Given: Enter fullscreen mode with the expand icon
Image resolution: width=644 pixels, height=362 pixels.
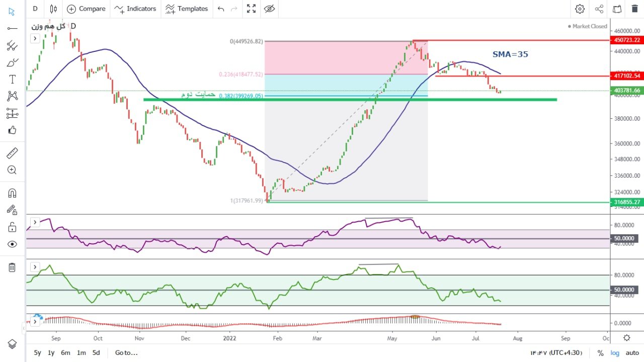Looking at the screenshot, I should [251, 9].
